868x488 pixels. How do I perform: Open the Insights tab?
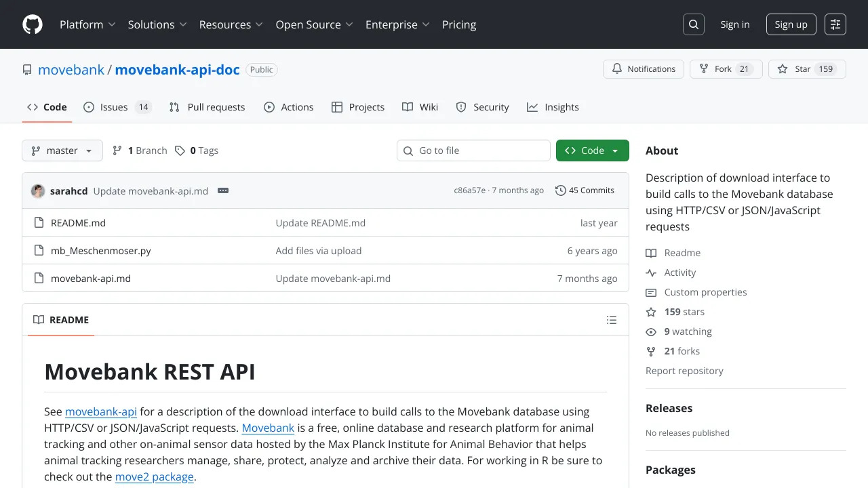553,107
